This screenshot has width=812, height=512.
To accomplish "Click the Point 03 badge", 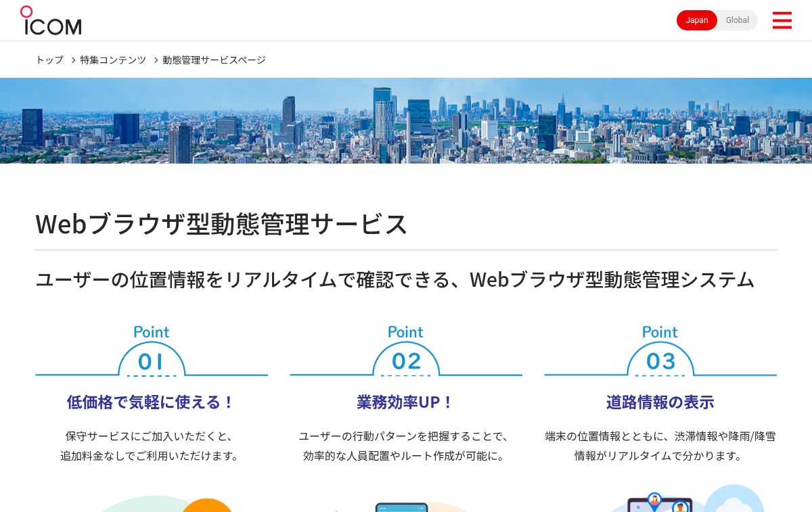I will [660, 350].
